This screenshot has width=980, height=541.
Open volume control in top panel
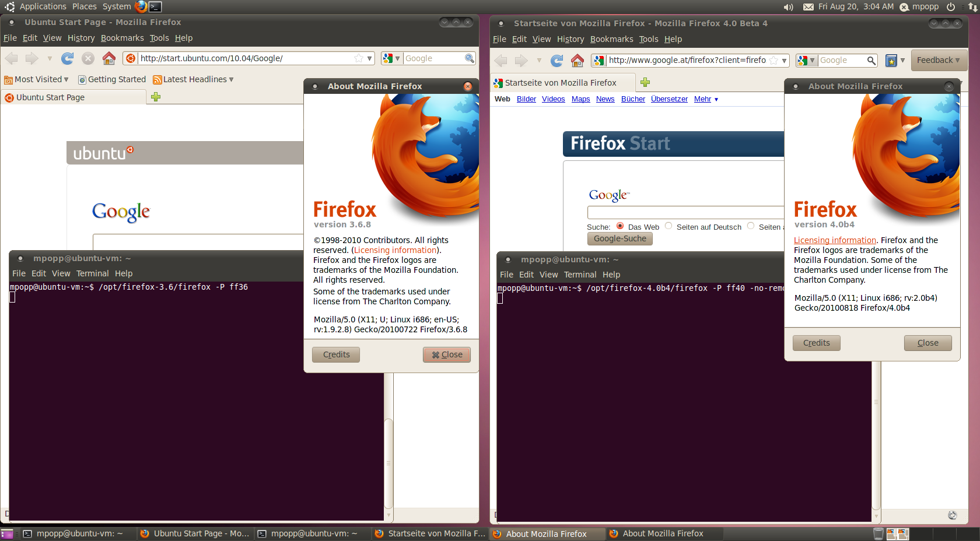pos(789,7)
